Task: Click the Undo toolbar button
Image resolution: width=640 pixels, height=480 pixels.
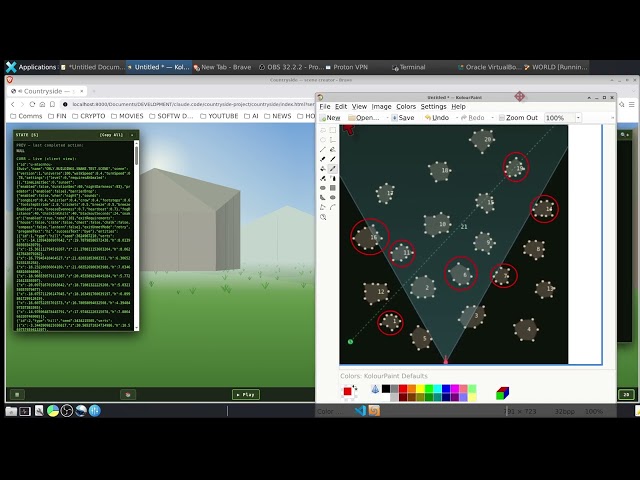Action: (437, 118)
